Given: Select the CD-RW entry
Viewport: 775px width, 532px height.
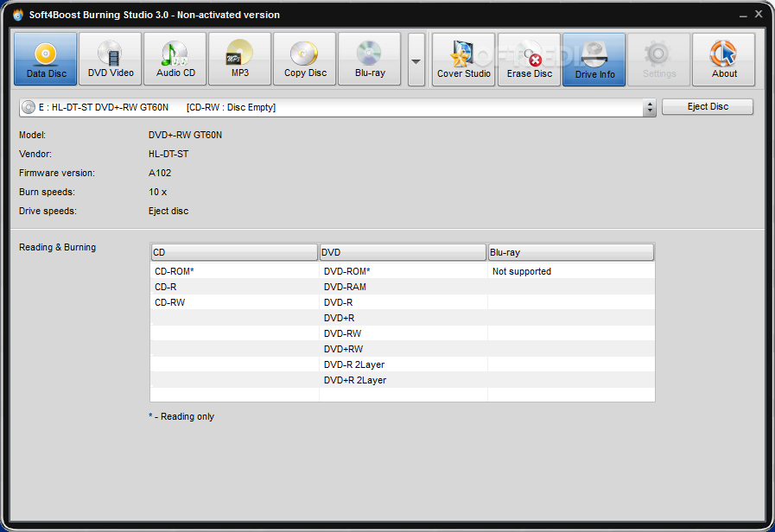Looking at the screenshot, I should point(169,302).
